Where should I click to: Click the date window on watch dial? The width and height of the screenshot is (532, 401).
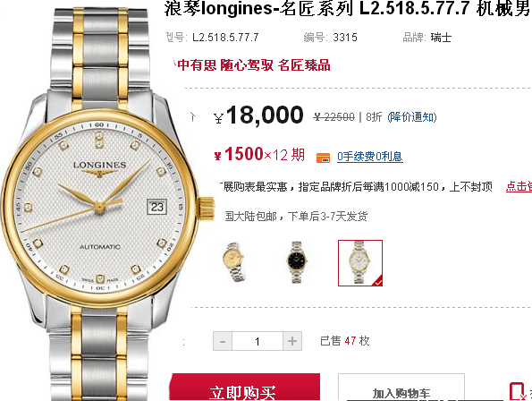[x=156, y=207]
